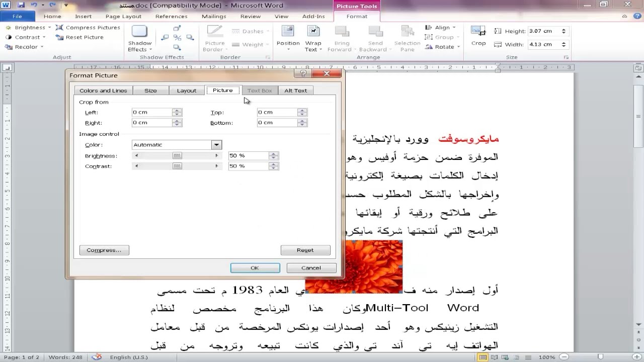Click the Crop from Left input field
644x362 pixels.
(152, 113)
